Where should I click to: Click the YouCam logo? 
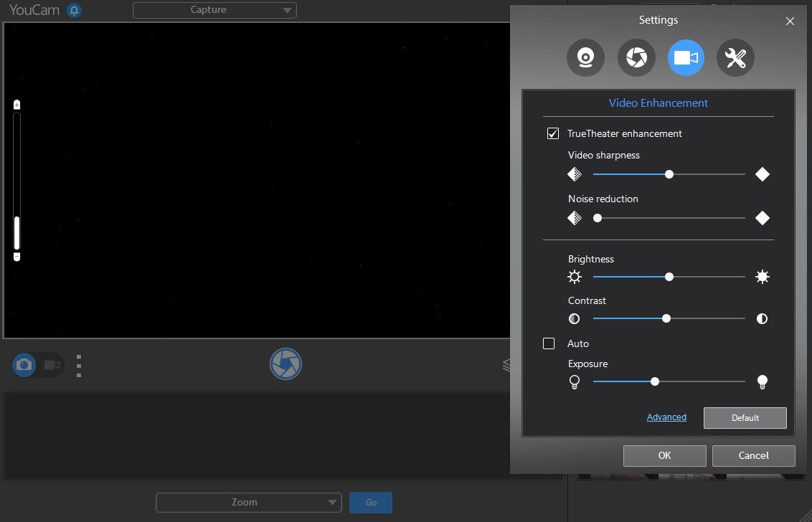pyautogui.click(x=34, y=10)
